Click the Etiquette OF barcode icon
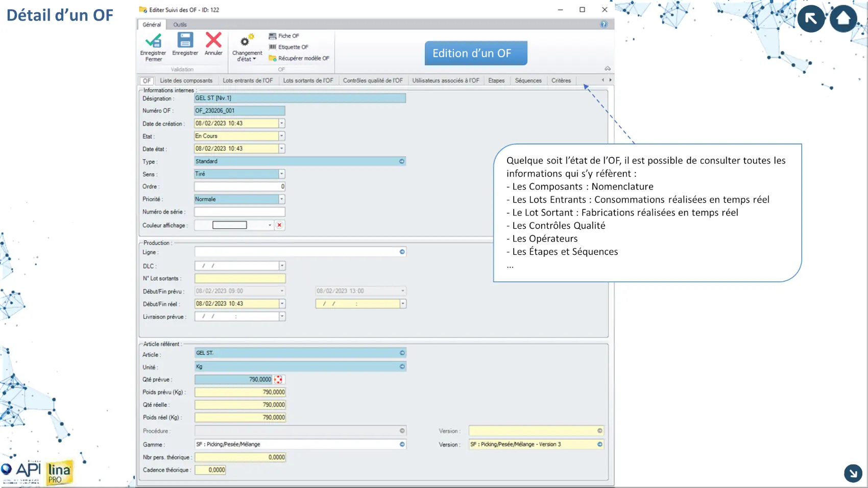 click(273, 47)
